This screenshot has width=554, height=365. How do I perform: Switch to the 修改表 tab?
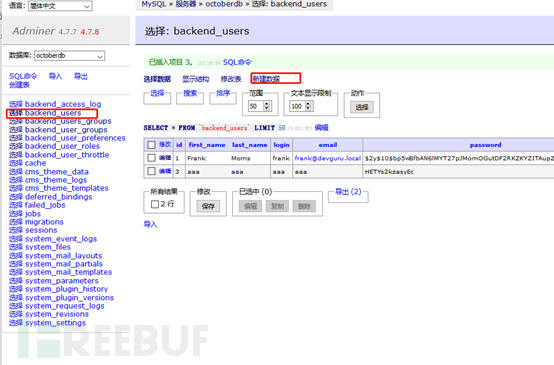[x=231, y=79]
